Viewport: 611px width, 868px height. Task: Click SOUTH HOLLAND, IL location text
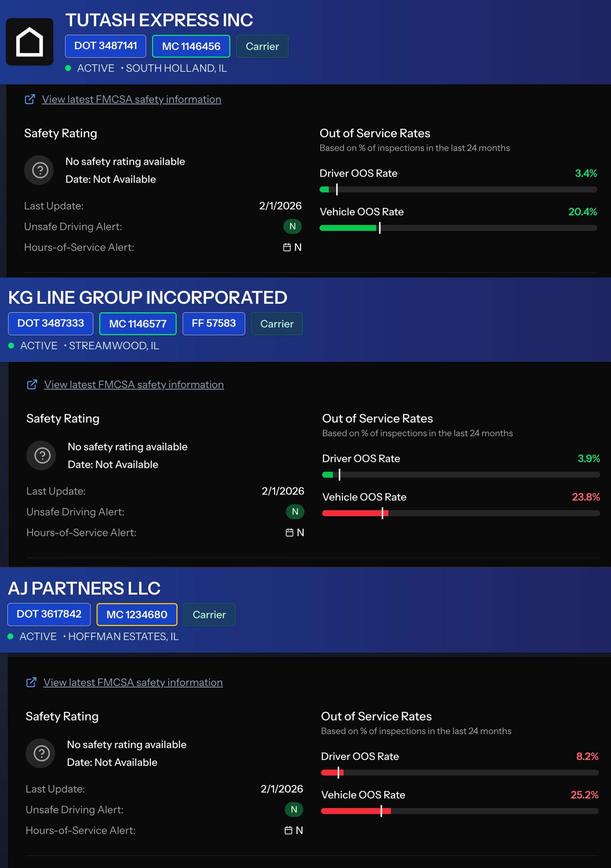(x=176, y=68)
